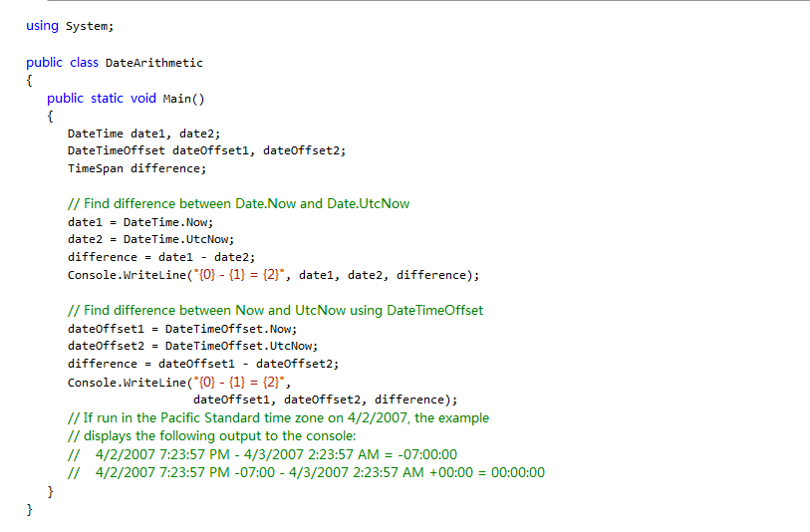This screenshot has height=532, width=810.
Task: Click output comment ending in 00:00:00
Action: point(306,472)
